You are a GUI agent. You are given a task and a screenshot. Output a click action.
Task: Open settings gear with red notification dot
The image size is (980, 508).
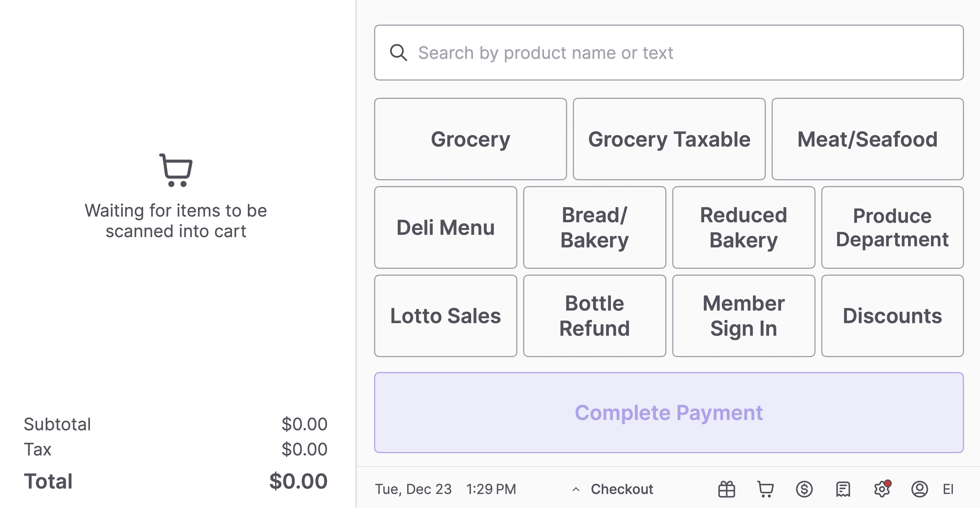click(x=882, y=489)
